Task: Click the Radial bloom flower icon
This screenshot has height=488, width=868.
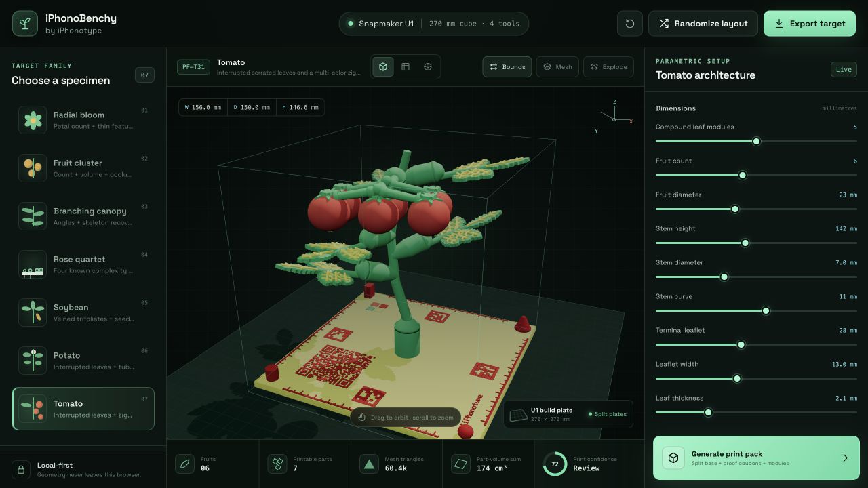Action: click(x=33, y=120)
